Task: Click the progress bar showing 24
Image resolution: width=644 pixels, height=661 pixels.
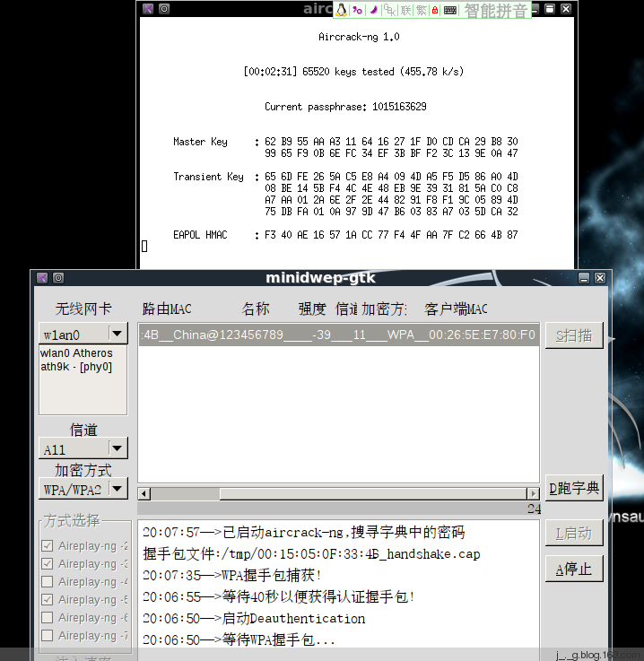Action: point(339,509)
